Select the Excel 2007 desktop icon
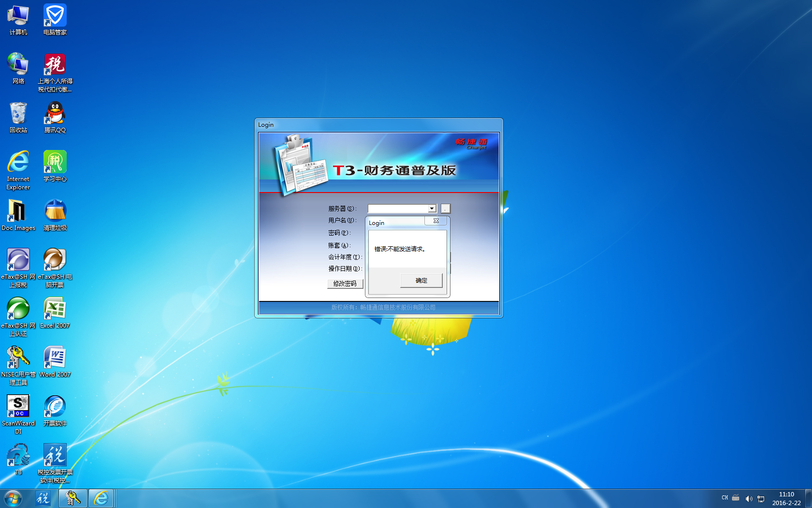 (55, 313)
